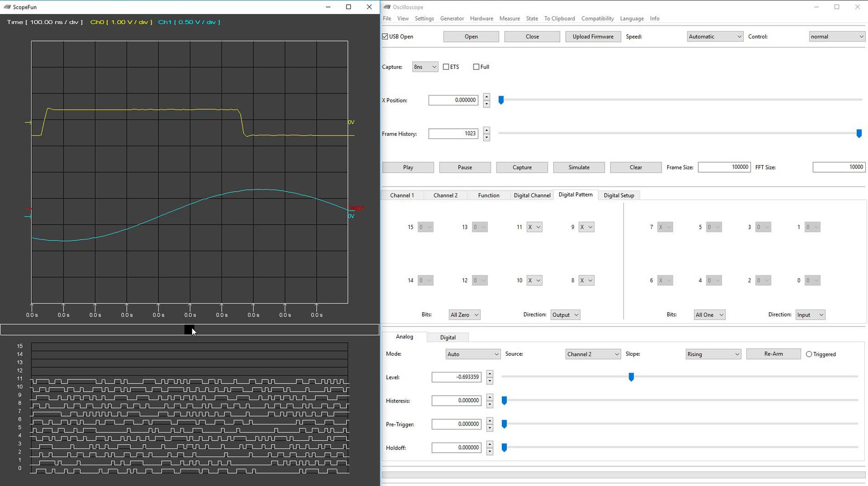Expand the digital bit 11 pattern dropdown
This screenshot has width=868, height=486.
coord(534,227)
